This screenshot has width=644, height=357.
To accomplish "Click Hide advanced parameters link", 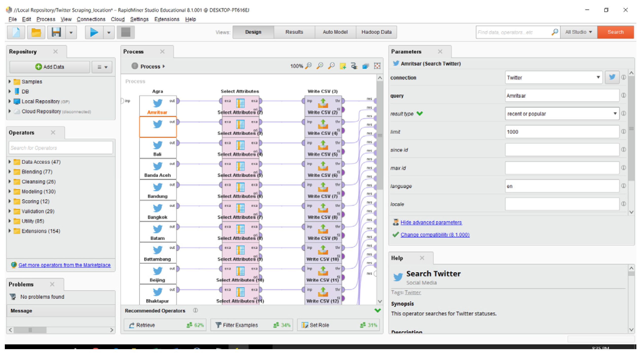I will click(x=431, y=222).
